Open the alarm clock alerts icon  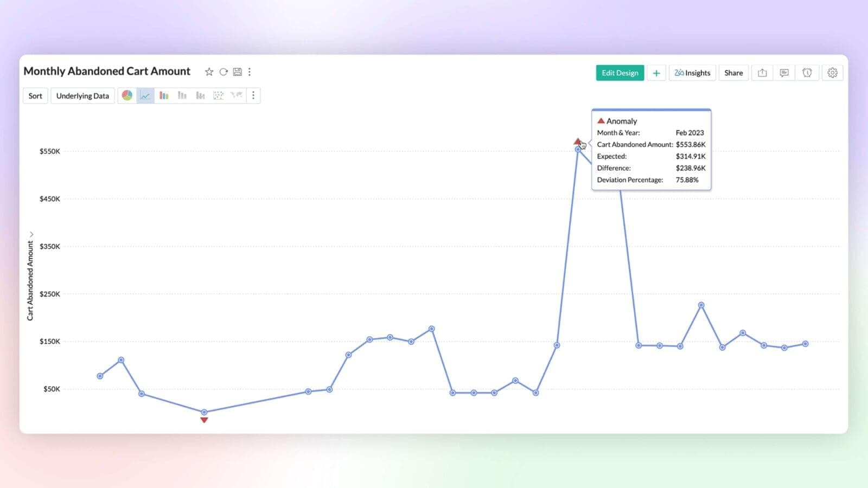pyautogui.click(x=807, y=73)
